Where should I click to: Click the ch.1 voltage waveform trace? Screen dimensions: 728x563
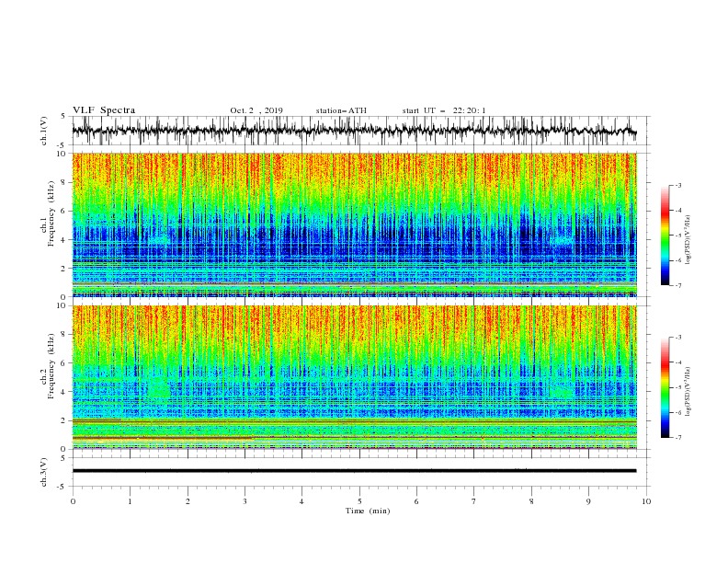click(354, 131)
